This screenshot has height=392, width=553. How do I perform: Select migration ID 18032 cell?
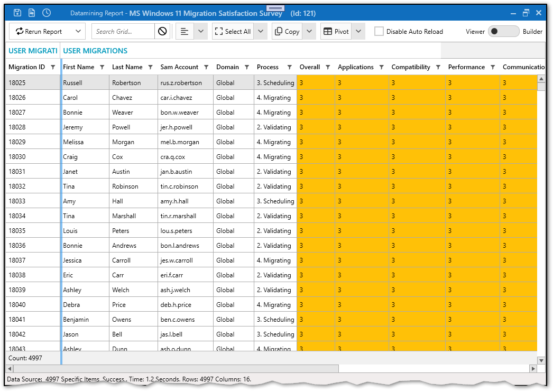click(33, 186)
